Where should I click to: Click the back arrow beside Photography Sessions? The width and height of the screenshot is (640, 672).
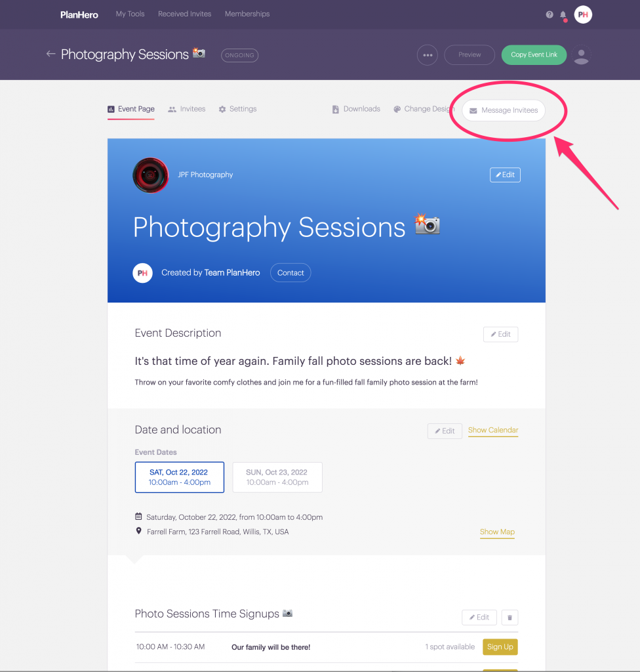tap(50, 54)
